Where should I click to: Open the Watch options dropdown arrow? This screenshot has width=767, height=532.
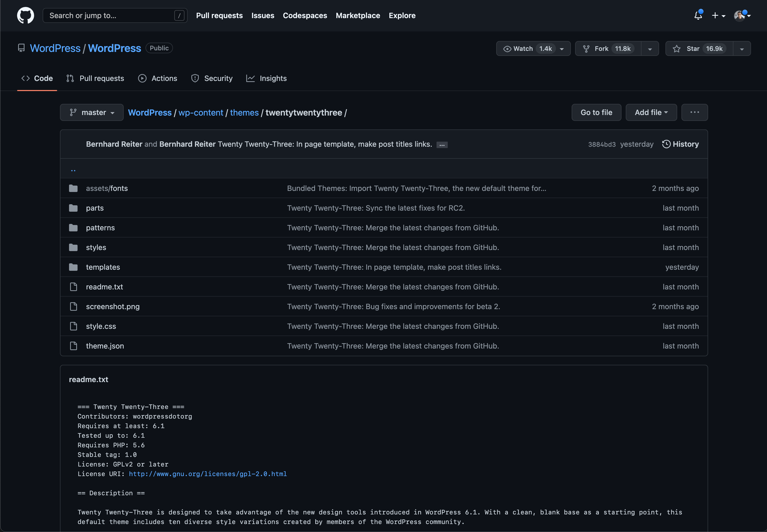[562, 49]
